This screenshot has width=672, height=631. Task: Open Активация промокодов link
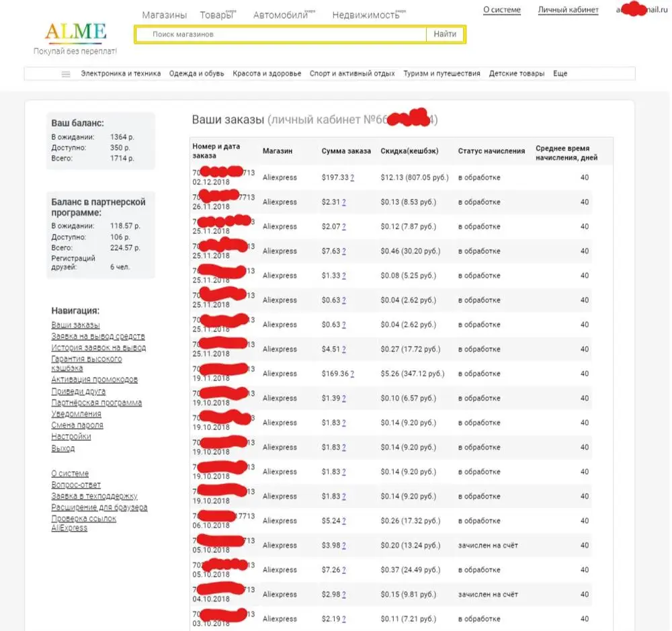click(x=94, y=380)
